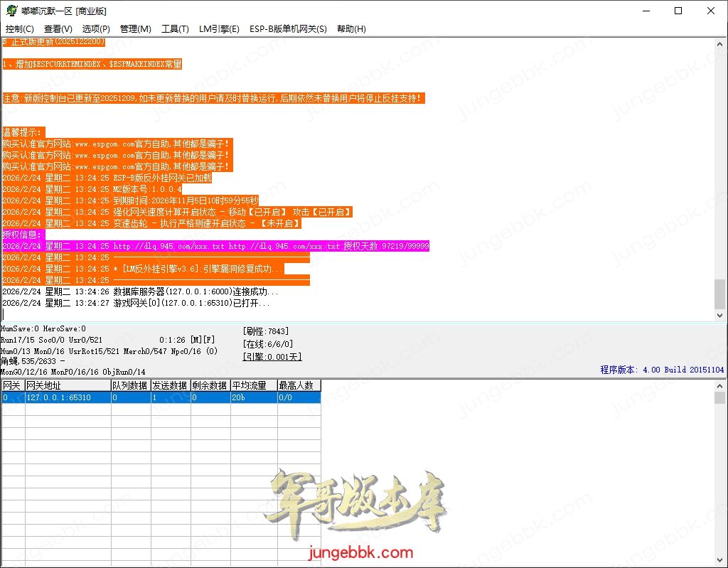
Task: Select the gateway row 127.0.0.1:65310
Action: coord(68,397)
